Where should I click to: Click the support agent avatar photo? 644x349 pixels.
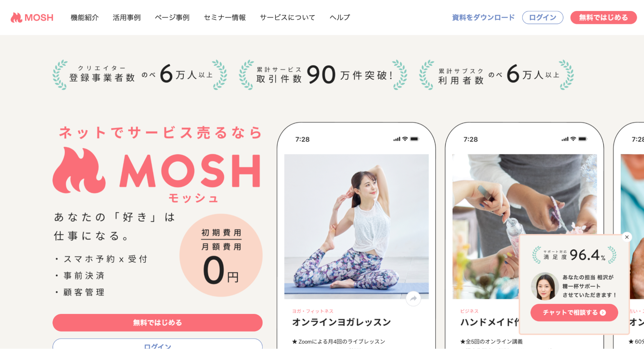pos(544,286)
